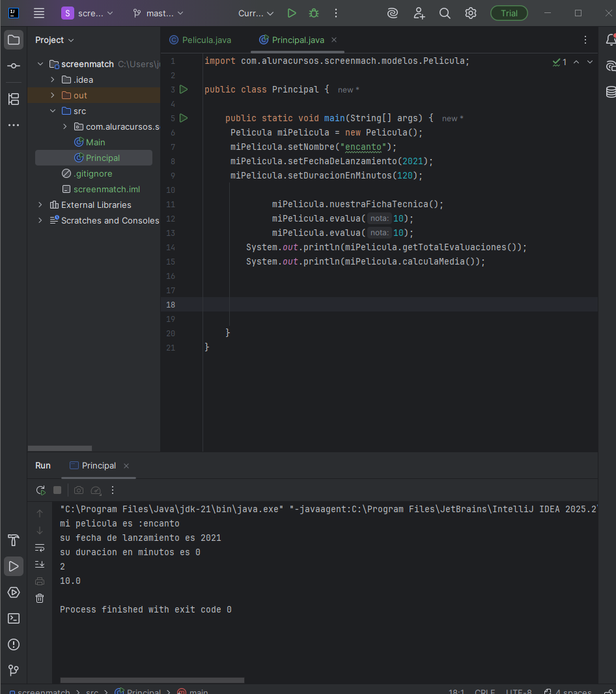The image size is (616, 694).
Task: Close the Principal.java editor tab
Action: pos(334,40)
